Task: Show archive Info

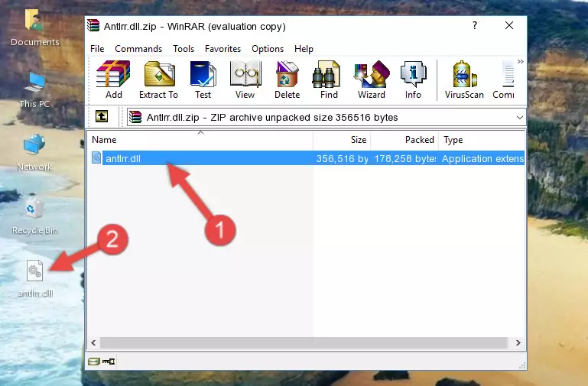Action: click(x=413, y=79)
